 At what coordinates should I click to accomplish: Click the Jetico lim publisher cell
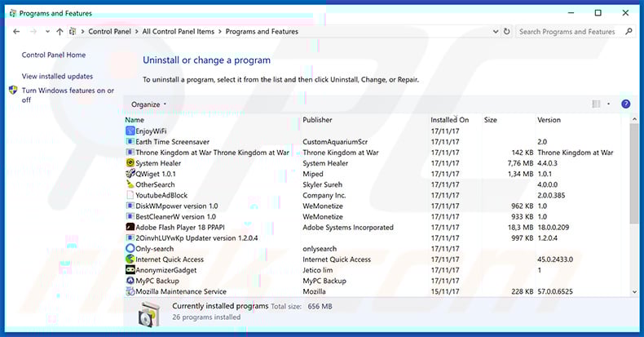(317, 270)
